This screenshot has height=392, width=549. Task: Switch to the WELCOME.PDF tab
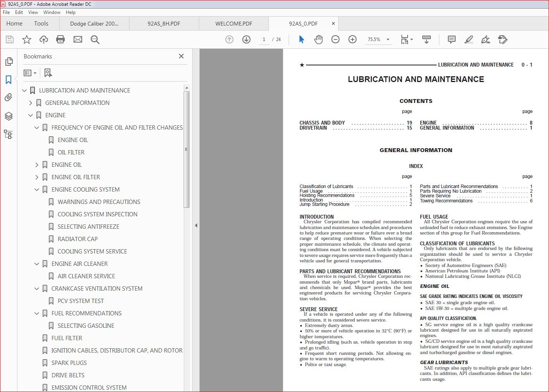[234, 24]
